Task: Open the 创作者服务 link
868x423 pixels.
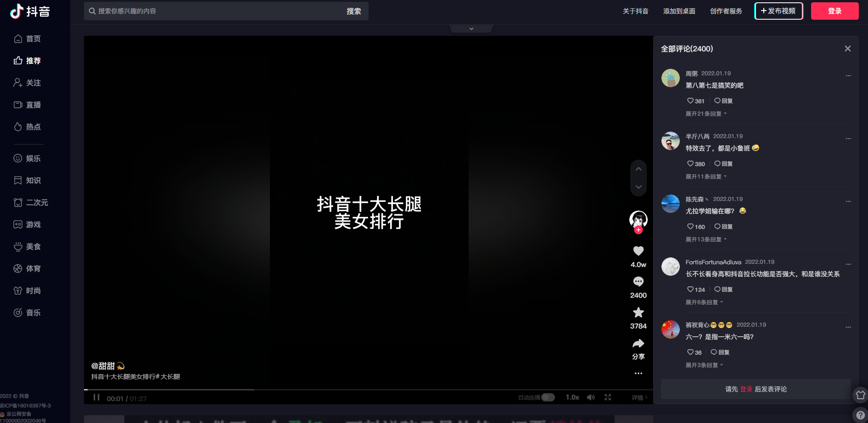Action: pos(726,11)
